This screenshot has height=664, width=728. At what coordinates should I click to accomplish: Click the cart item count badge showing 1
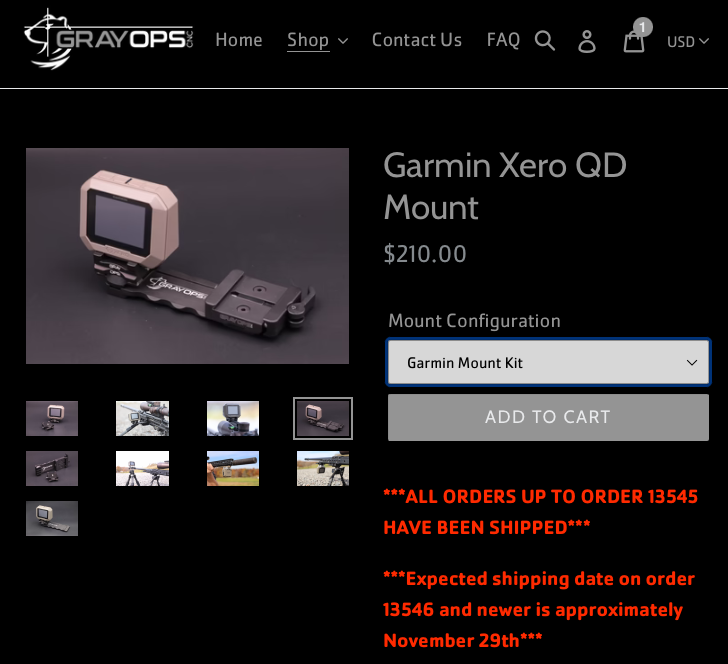[x=643, y=27]
